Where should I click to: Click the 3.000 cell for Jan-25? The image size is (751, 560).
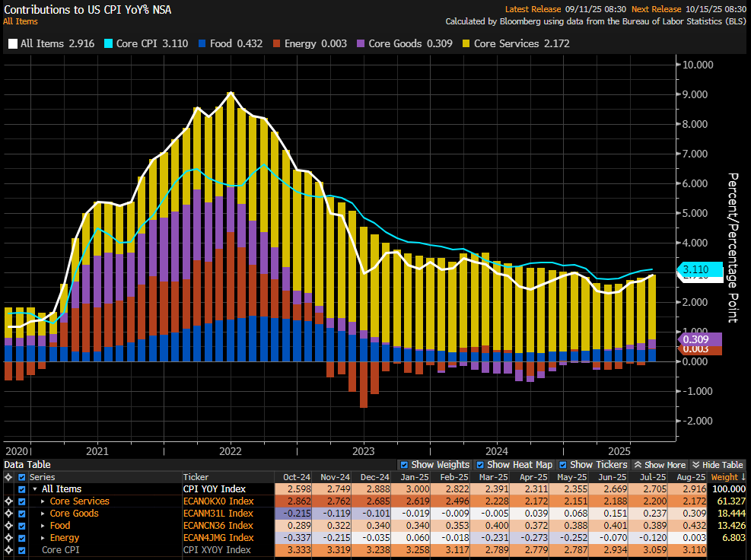412,489
